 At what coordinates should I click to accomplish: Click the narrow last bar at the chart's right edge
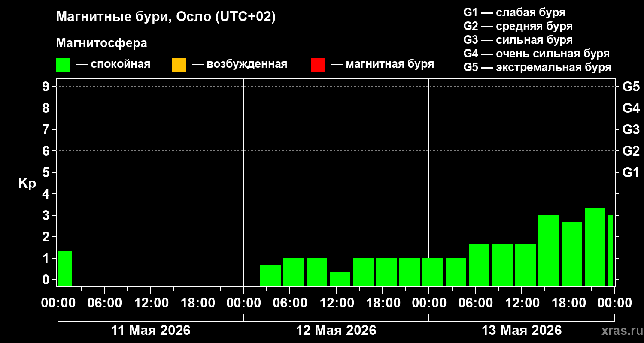611,250
